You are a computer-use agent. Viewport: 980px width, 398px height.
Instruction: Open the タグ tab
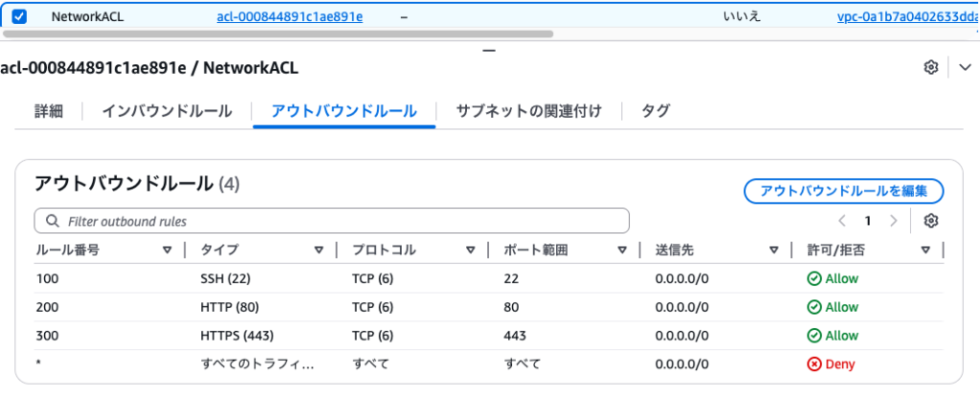pos(656,111)
